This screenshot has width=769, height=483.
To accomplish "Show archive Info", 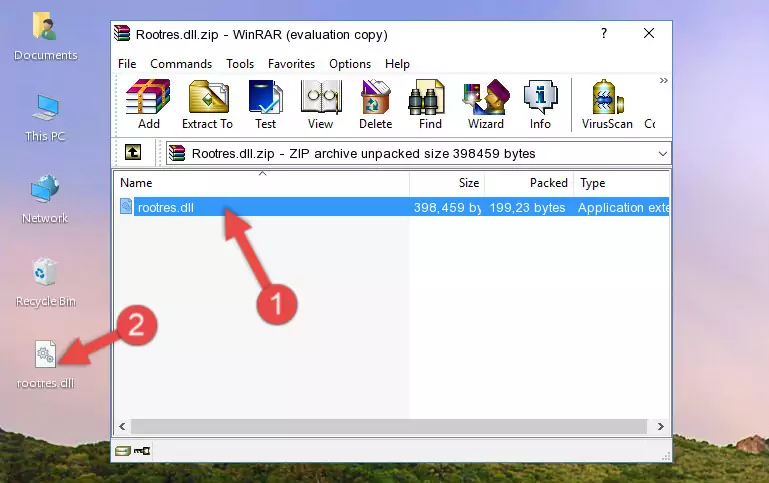I will coord(540,104).
